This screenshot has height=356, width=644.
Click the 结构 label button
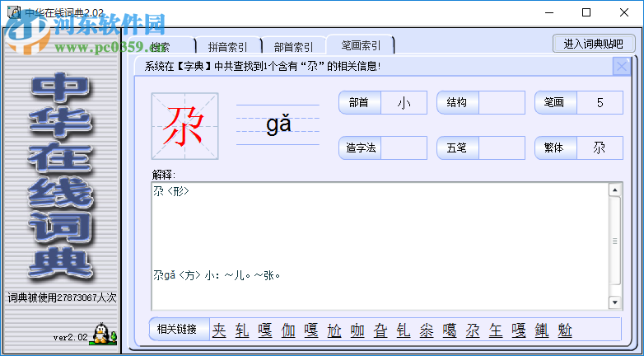pyautogui.click(x=457, y=102)
